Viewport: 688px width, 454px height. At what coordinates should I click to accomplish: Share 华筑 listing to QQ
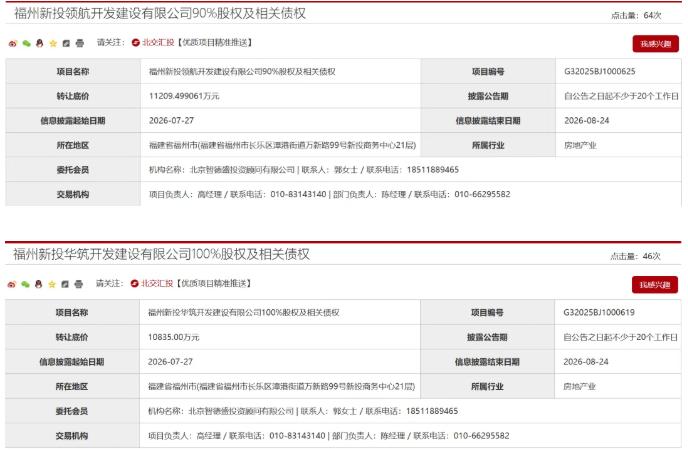[x=39, y=284]
